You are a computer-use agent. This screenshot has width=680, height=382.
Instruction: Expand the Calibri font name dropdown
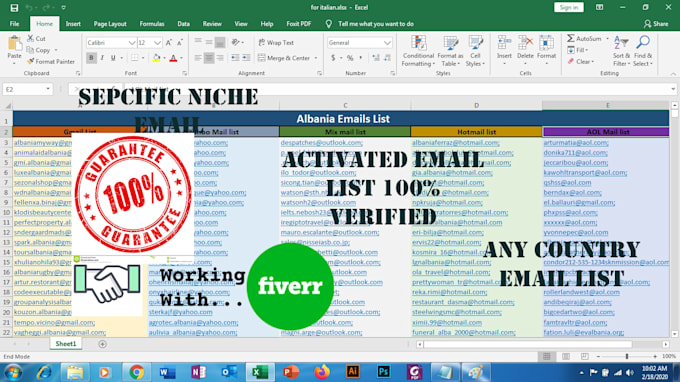132,42
